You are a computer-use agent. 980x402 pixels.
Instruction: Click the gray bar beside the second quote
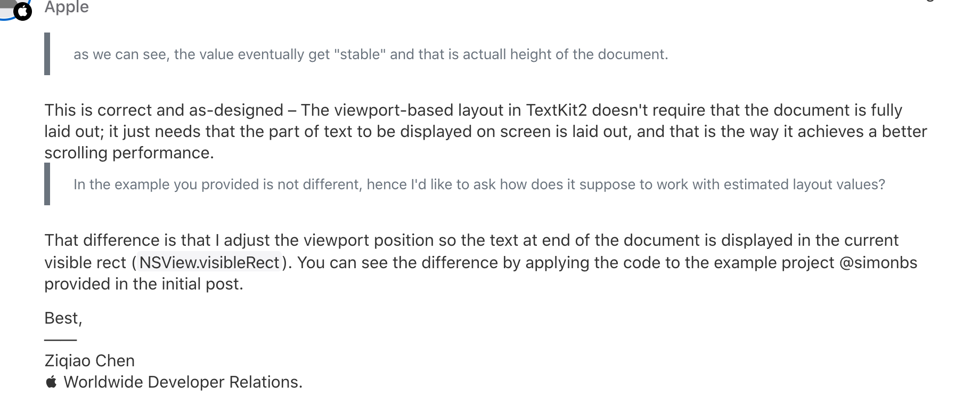pos(47,184)
